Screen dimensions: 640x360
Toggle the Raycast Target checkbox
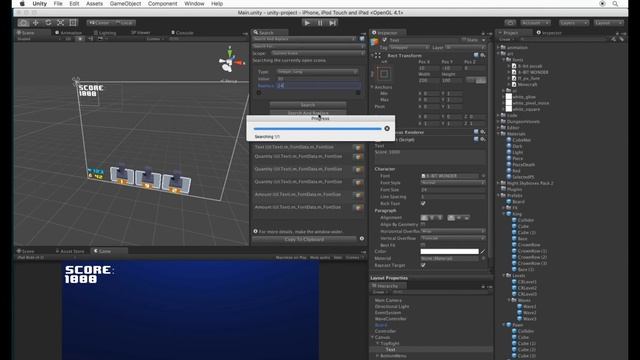click(x=423, y=265)
